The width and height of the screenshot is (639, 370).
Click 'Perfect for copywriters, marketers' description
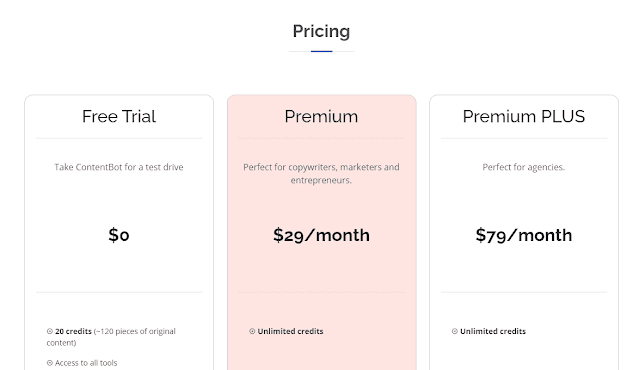[322, 174]
